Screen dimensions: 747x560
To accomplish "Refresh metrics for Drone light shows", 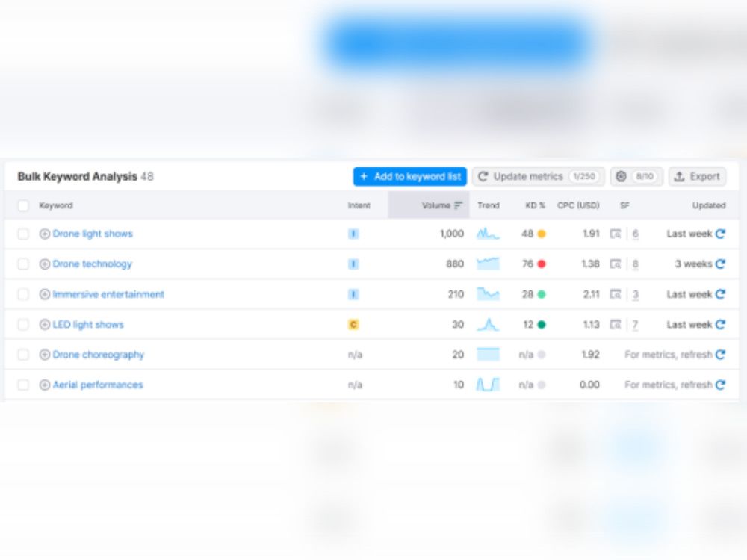I will point(720,234).
